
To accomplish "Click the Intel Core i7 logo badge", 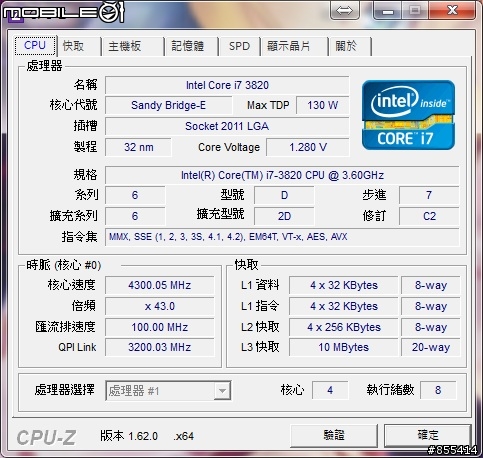I will coord(408,115).
